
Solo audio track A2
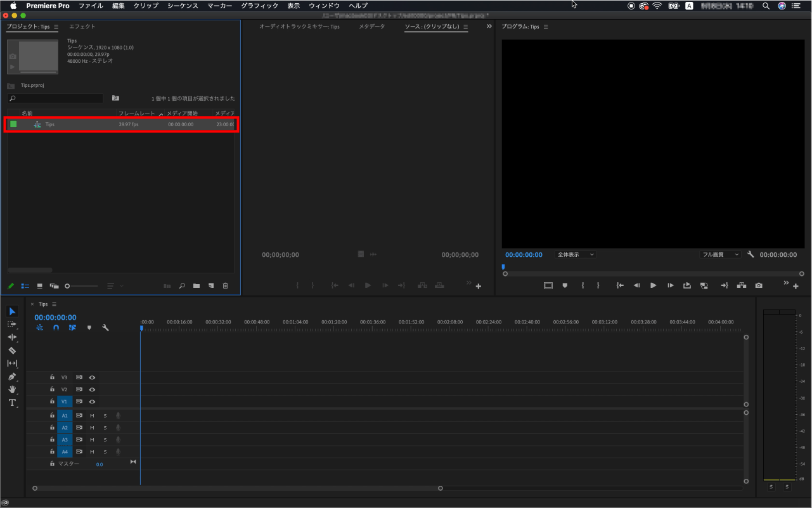[105, 427]
